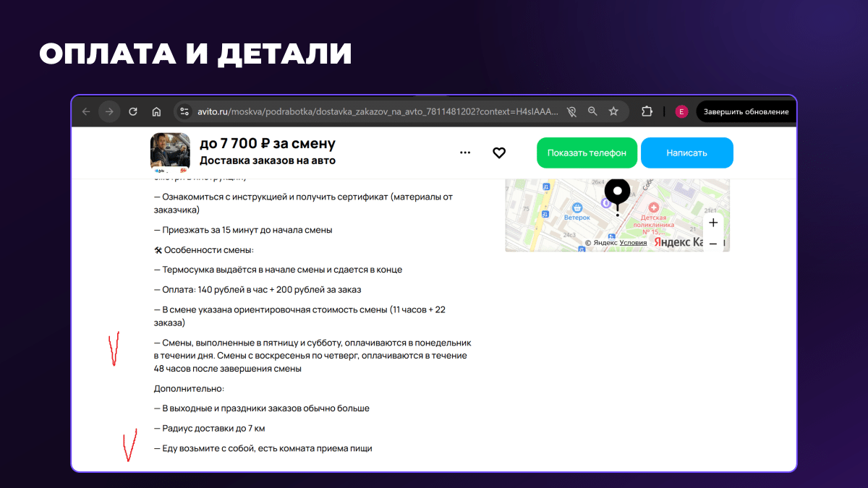Add listing to favorites with heart icon
Image resolution: width=868 pixels, height=488 pixels.
tap(499, 153)
